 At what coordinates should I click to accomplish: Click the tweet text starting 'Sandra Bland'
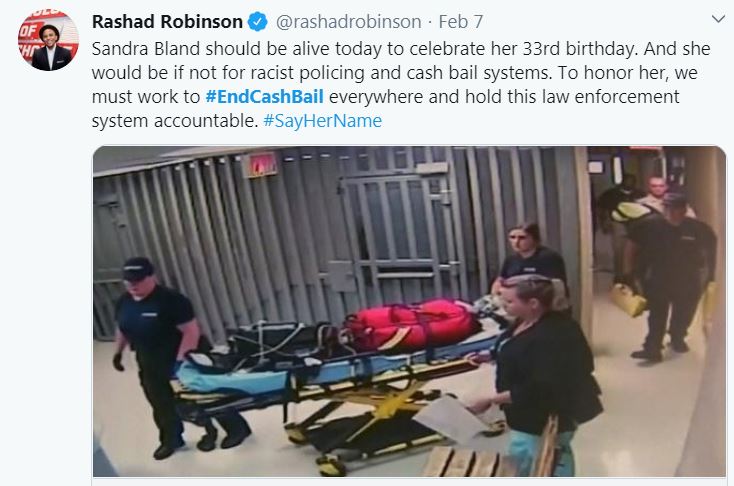click(x=401, y=85)
